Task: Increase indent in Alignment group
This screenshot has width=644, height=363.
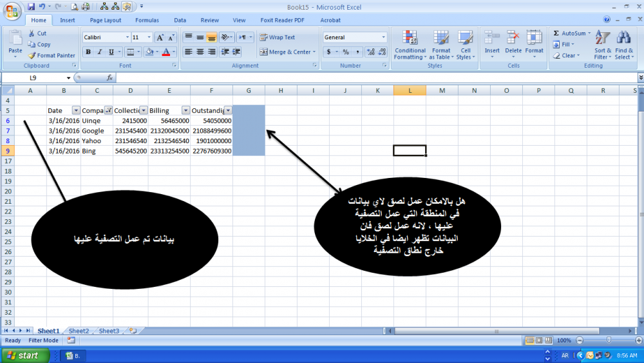Action: point(236,52)
